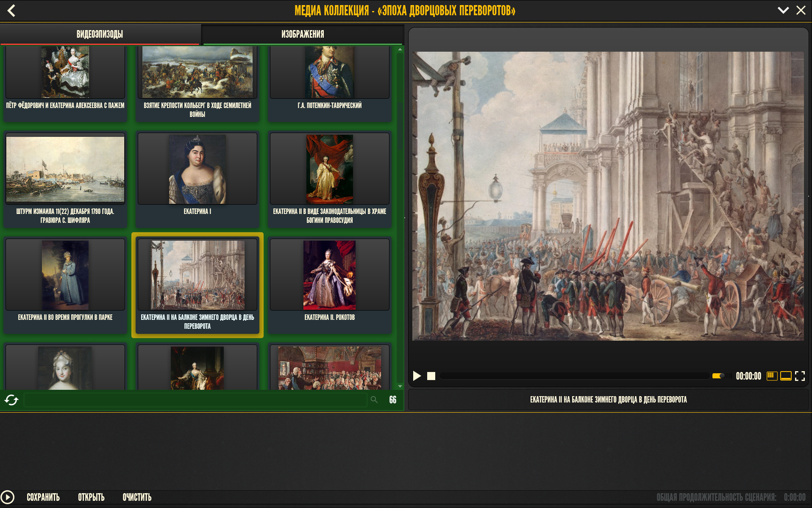Select thumbnail Пётр Фёдорович и Екатерина Алексеевна с пажем
812x508 pixels.
(x=65, y=83)
